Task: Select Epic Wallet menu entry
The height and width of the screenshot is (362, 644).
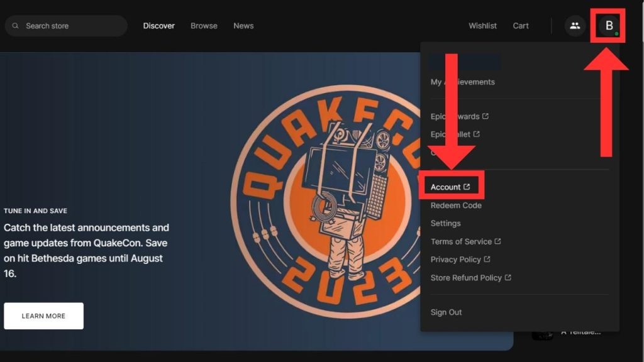Action: pos(455,134)
